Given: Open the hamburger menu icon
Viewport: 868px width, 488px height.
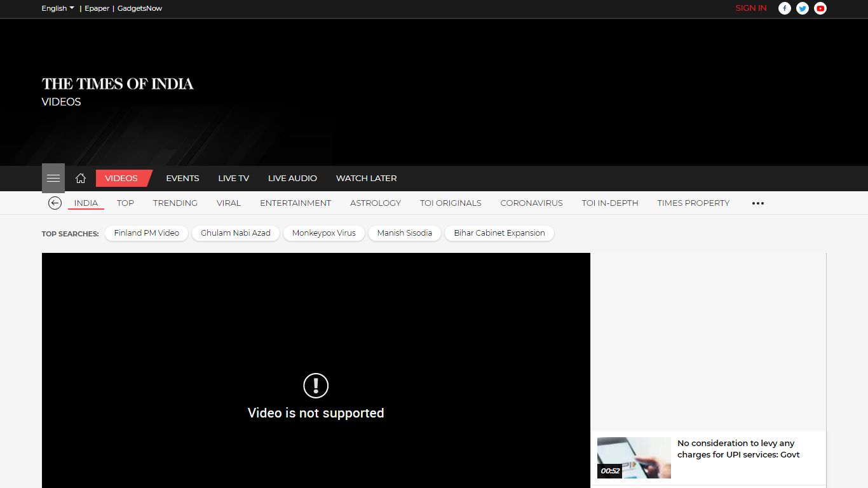Looking at the screenshot, I should [53, 178].
